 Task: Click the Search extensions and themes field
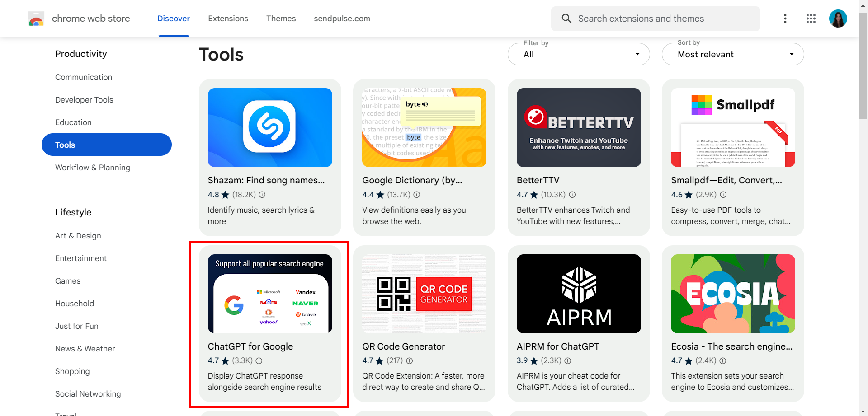656,19
